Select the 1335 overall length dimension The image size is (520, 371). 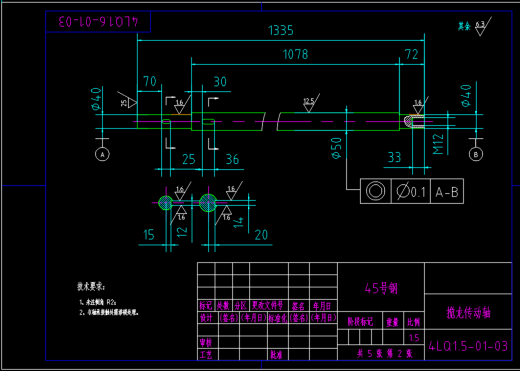(x=281, y=30)
